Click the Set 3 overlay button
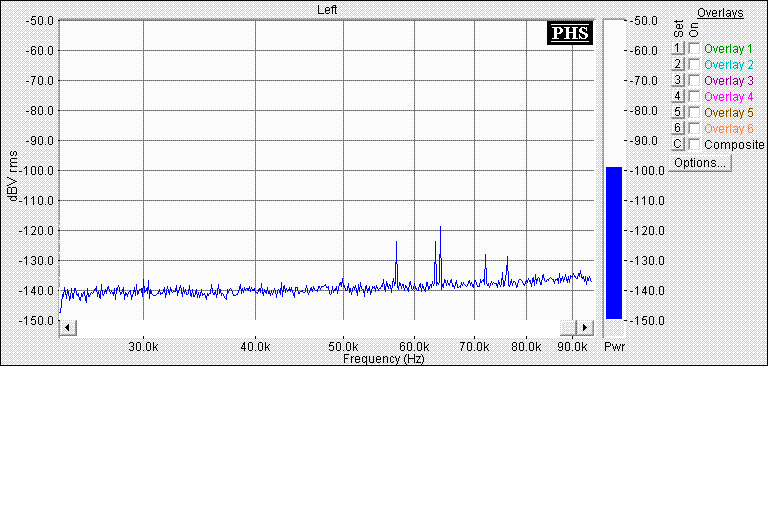 point(677,80)
